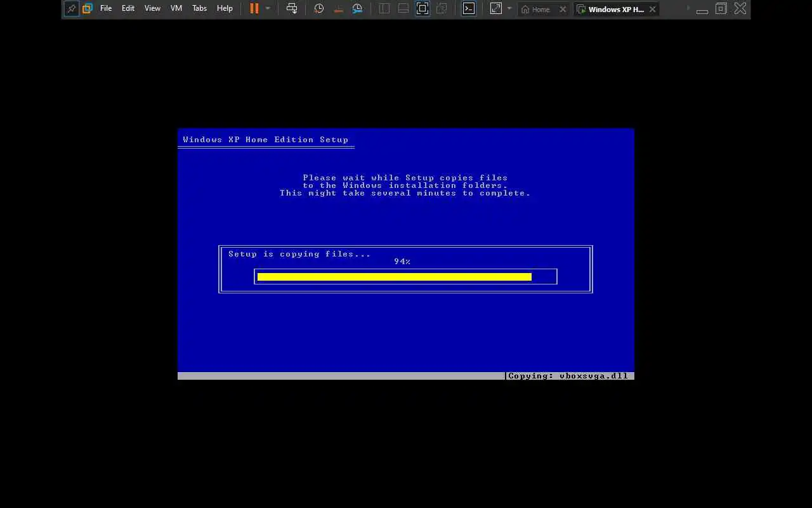Close the Windows XP tab

pyautogui.click(x=652, y=9)
